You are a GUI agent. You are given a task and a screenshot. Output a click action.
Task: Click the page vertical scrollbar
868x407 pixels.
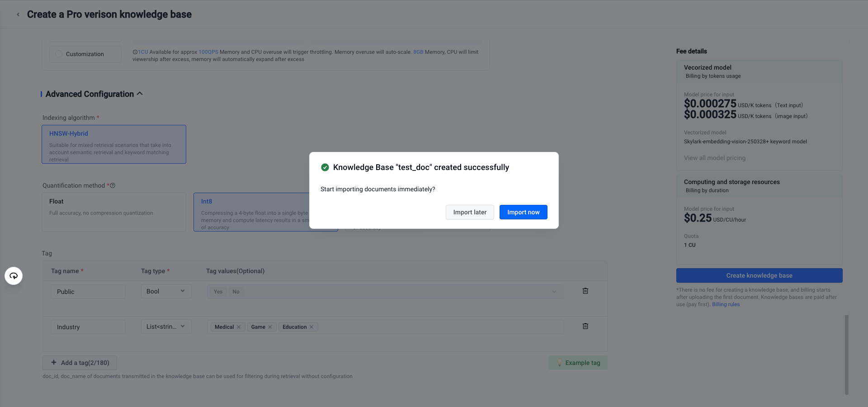point(846,355)
